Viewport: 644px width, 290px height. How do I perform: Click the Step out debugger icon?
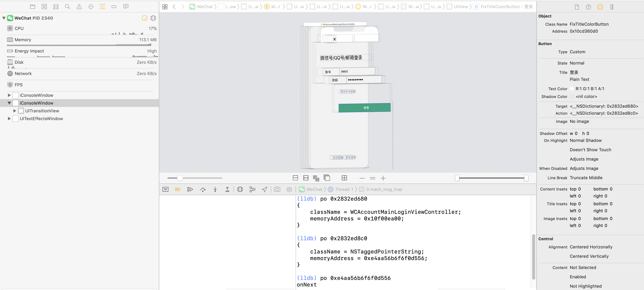click(x=227, y=189)
